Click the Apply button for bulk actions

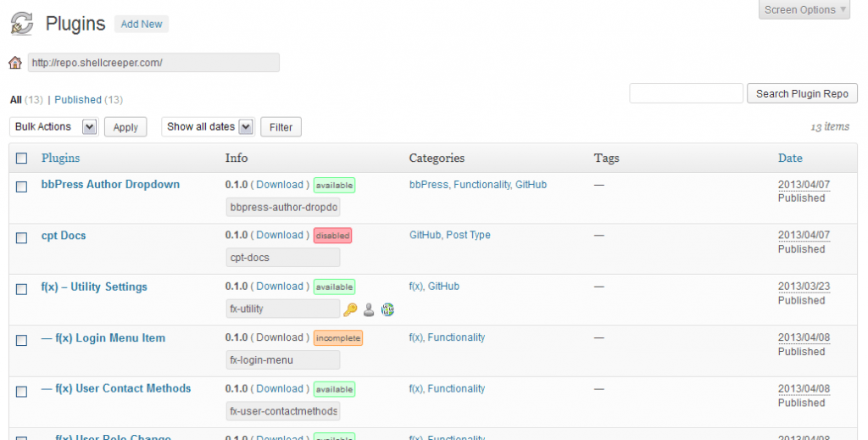[x=125, y=127]
